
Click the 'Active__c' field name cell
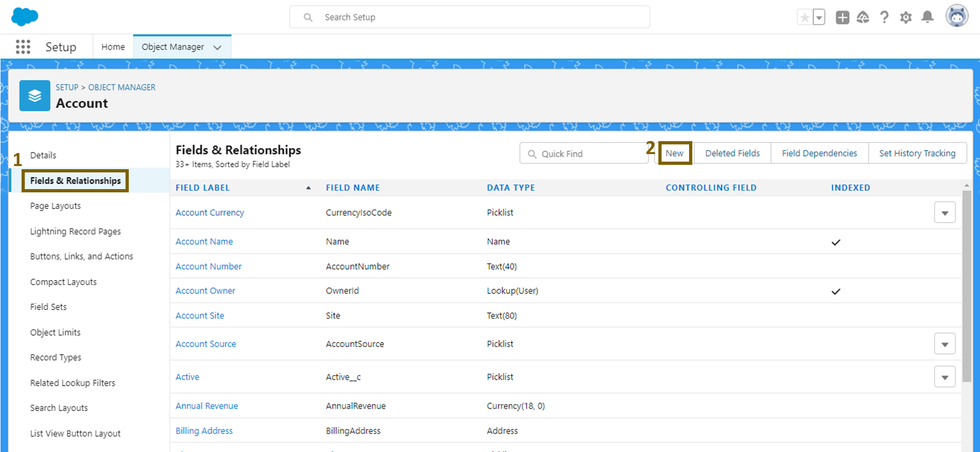click(x=343, y=377)
